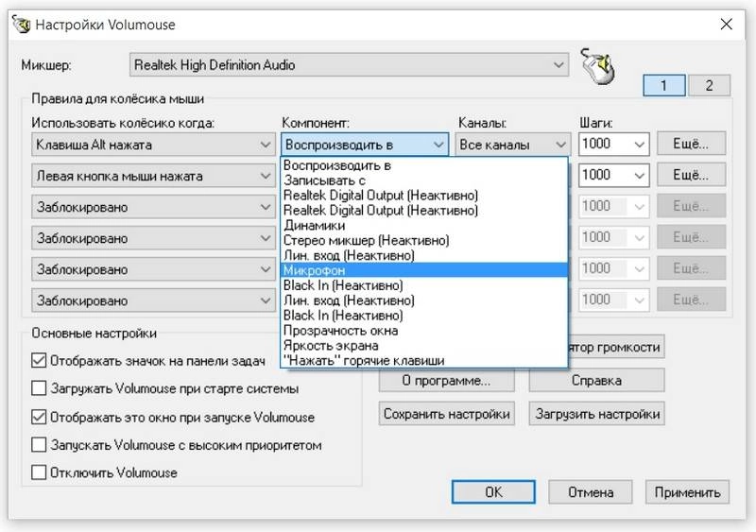The image size is (756, 532).
Task: Open the Микшер Realtek High Definition Audio dropdown
Action: [x=349, y=64]
